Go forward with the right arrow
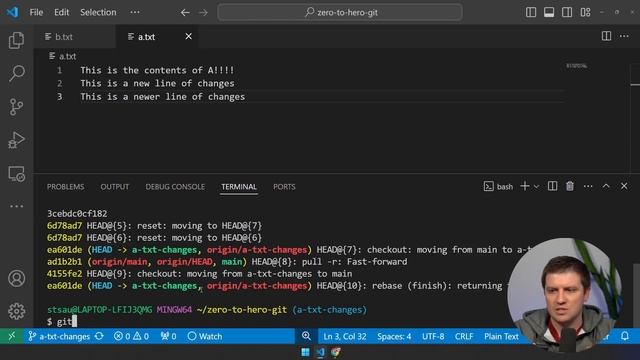This screenshot has height=360, width=640. coord(203,13)
